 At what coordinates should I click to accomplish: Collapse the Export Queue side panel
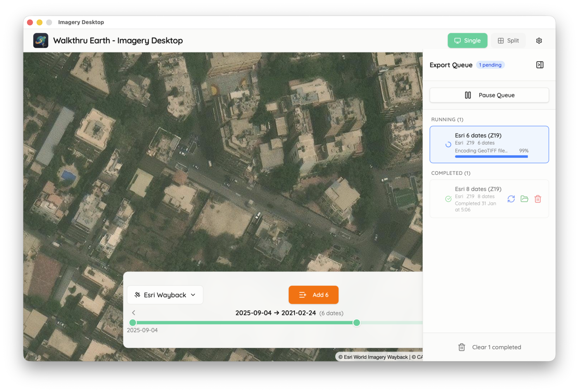(x=540, y=65)
